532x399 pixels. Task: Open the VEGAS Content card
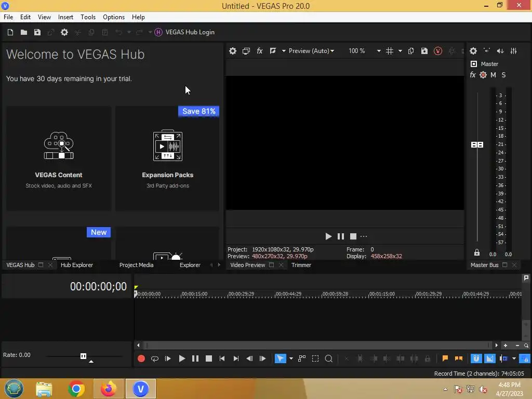[x=59, y=158]
